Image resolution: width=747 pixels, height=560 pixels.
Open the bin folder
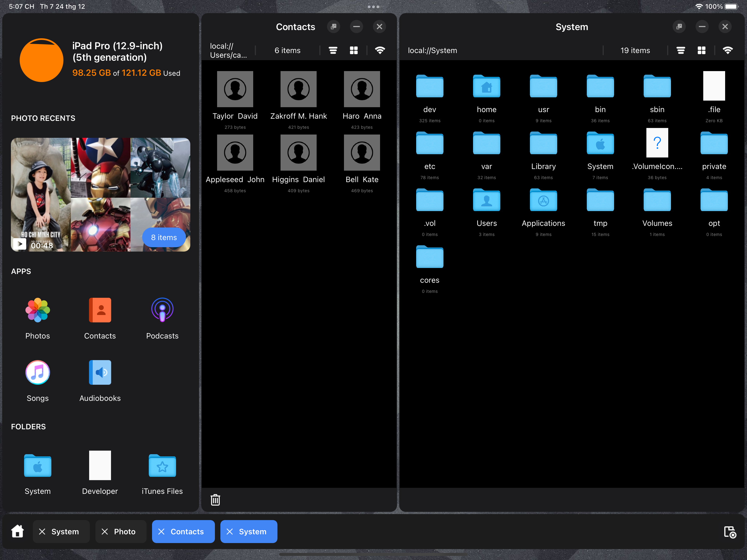coord(600,86)
